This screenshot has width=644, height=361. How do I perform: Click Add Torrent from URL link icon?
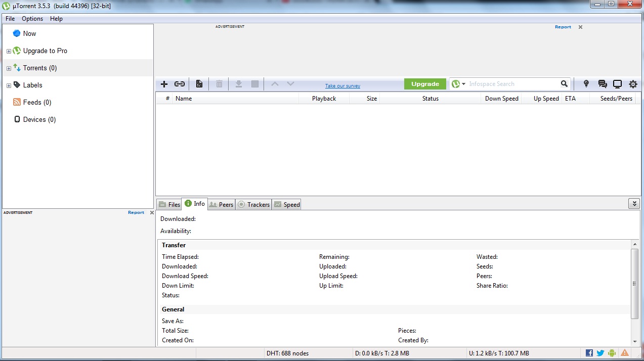(180, 84)
